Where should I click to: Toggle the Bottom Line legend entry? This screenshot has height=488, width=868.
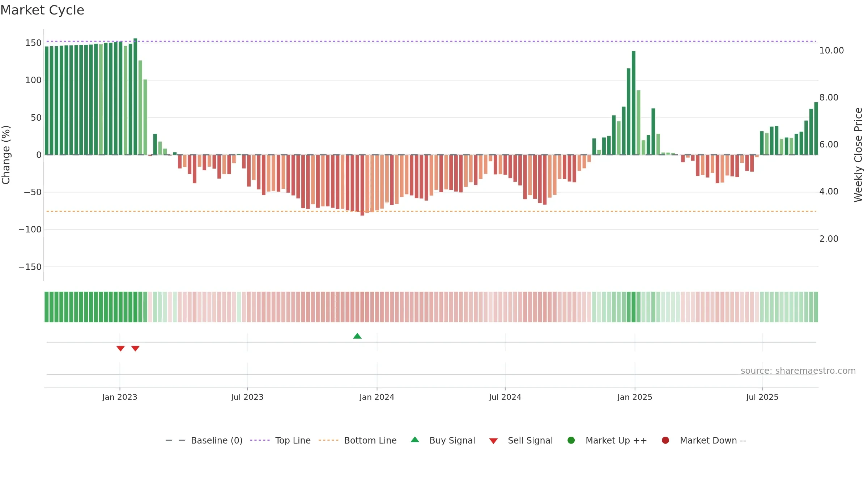point(358,440)
